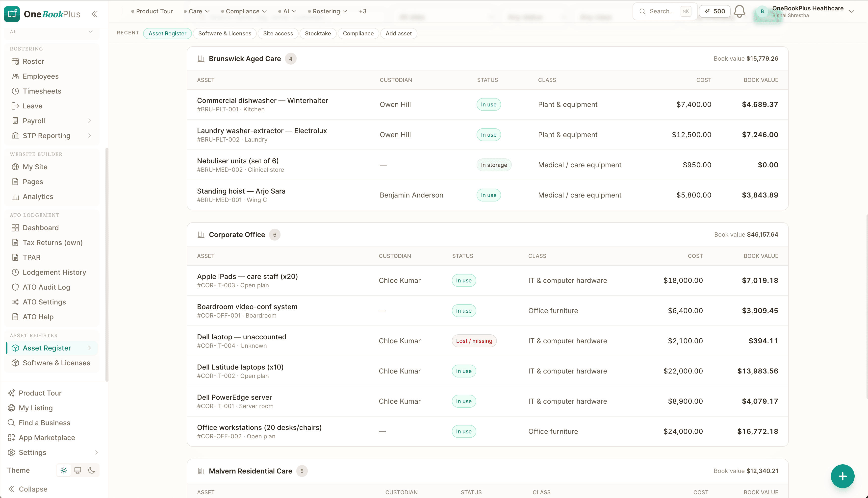The image size is (868, 498).
Task: Switch to light theme
Action: 64,470
